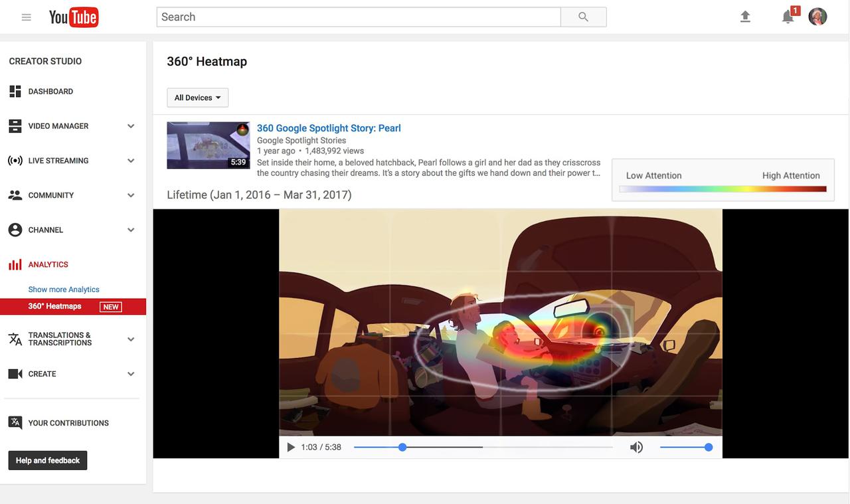Screen dimensions: 850x504
Task: Open the Analytics sidebar section
Action: pyautogui.click(x=48, y=264)
